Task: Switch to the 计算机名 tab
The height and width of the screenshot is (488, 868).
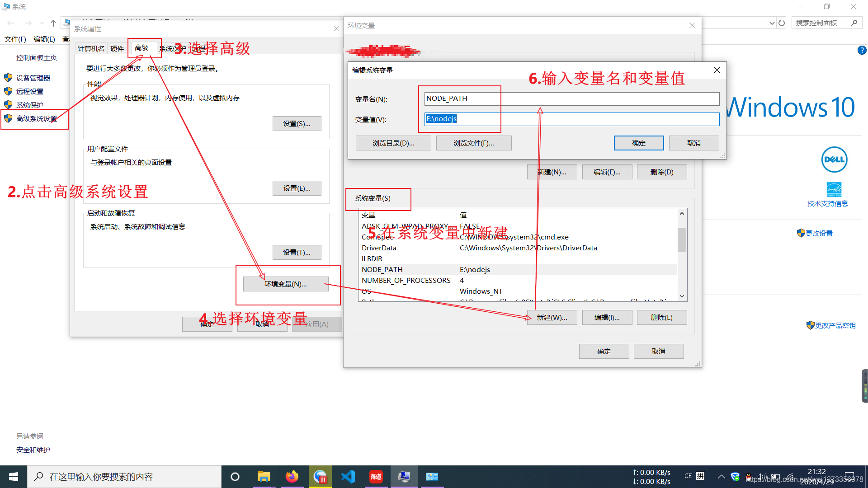Action: coord(91,48)
